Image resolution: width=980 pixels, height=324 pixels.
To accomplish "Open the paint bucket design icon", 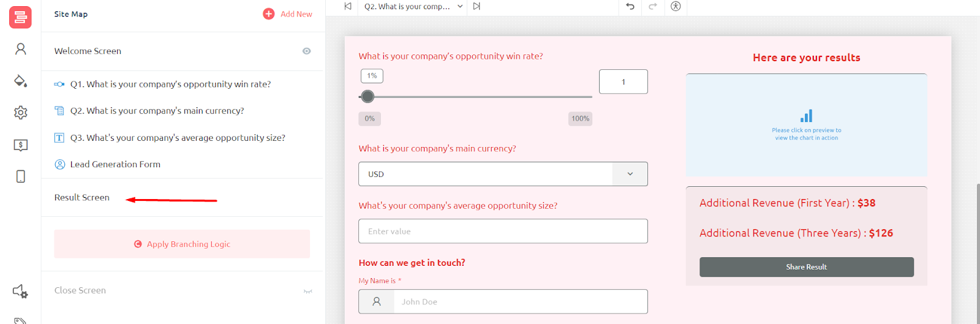I will (21, 81).
